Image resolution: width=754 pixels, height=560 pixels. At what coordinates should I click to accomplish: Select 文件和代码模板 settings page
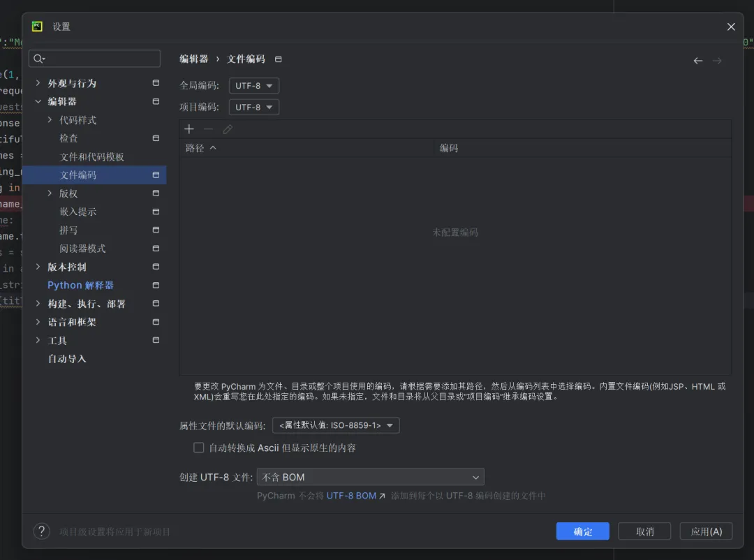pyautogui.click(x=92, y=157)
